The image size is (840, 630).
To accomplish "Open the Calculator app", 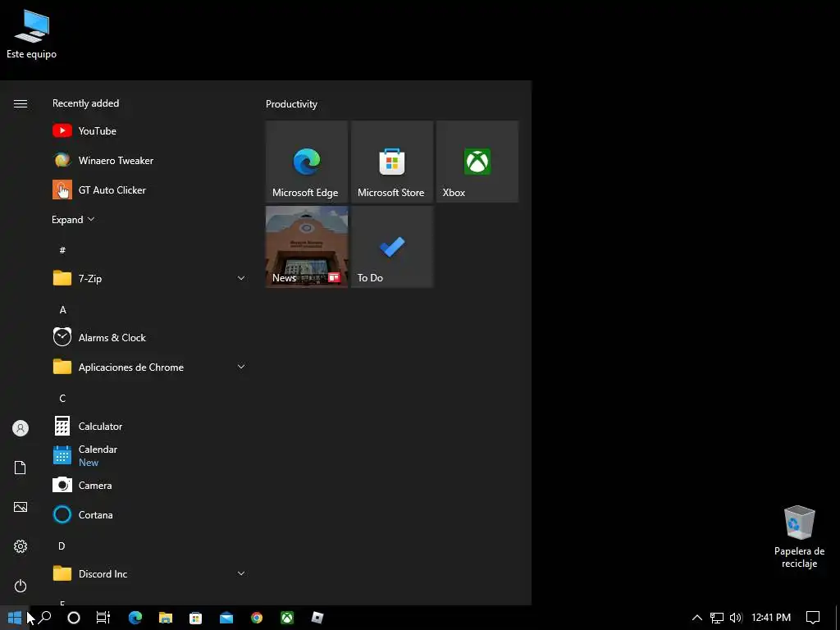I will pyautogui.click(x=149, y=427).
